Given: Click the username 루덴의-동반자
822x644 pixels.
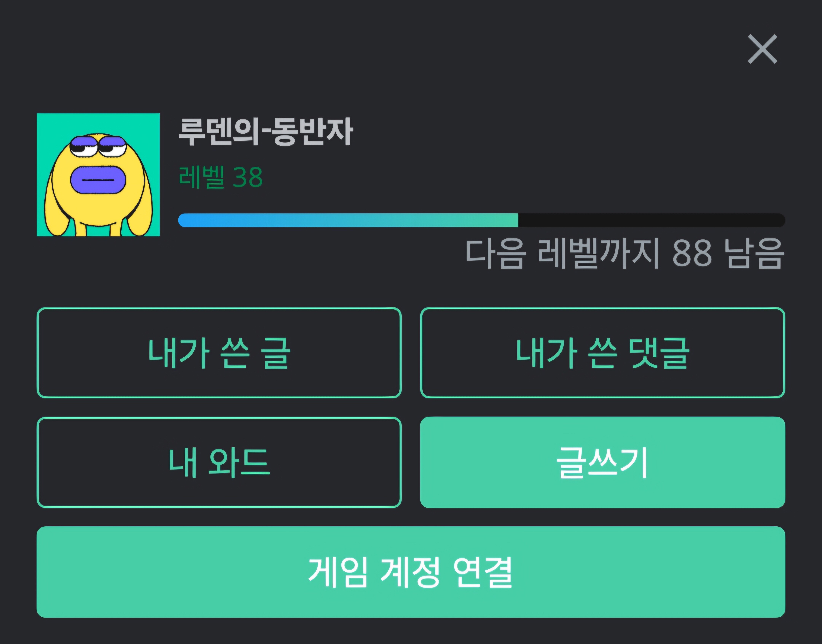Looking at the screenshot, I should point(265,132).
